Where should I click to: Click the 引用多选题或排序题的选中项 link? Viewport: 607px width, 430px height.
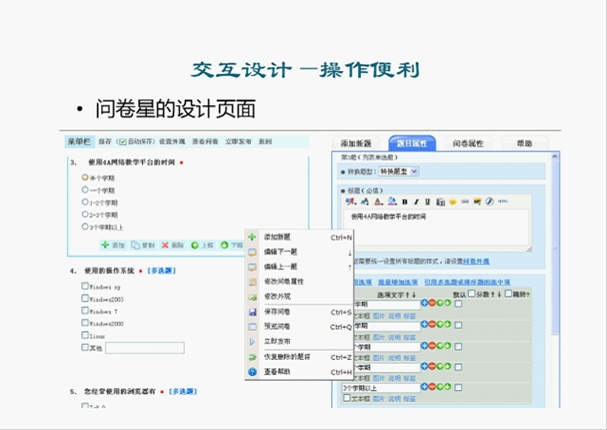(x=467, y=282)
